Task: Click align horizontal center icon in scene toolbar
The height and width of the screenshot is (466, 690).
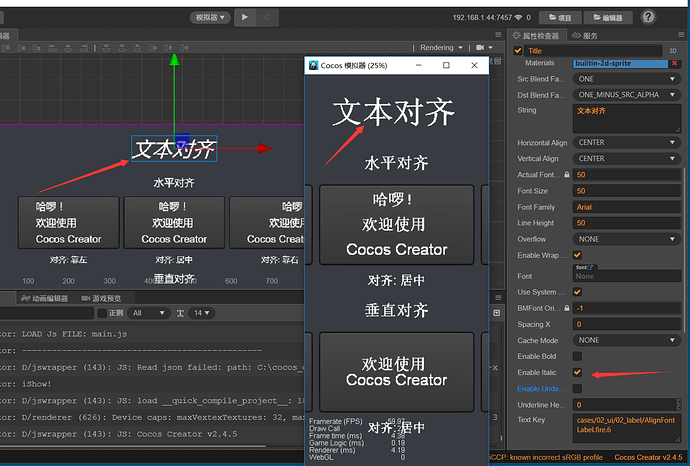Action: [68, 48]
